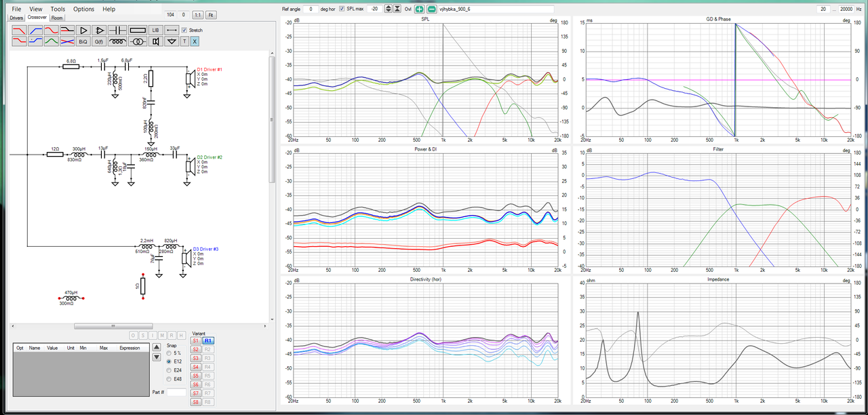Insert a resistor component
The height and width of the screenshot is (415, 868).
[x=138, y=31]
